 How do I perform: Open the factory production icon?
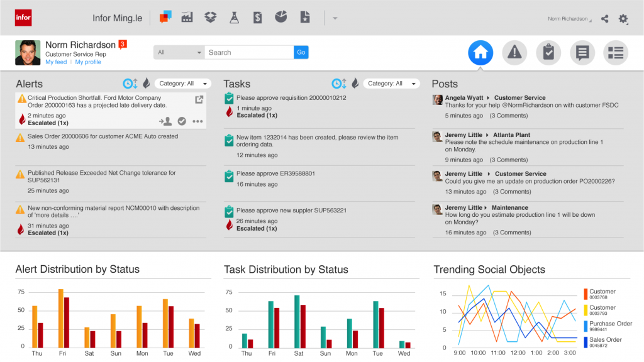pos(187,17)
